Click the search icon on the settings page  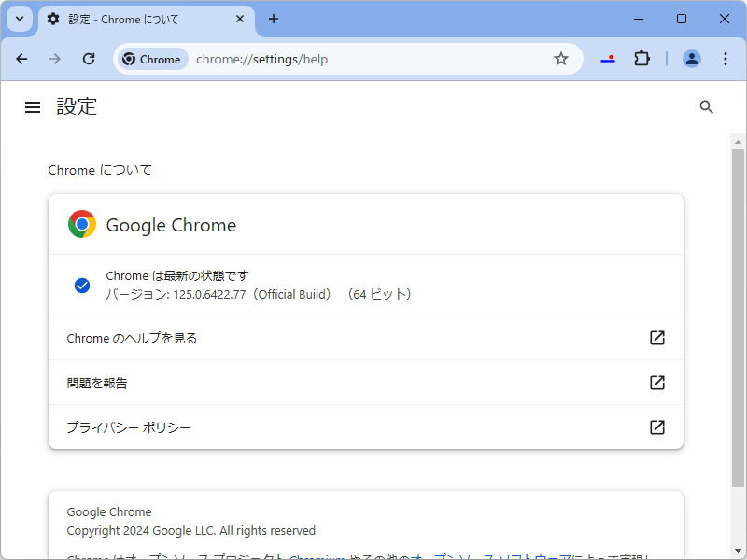point(706,107)
